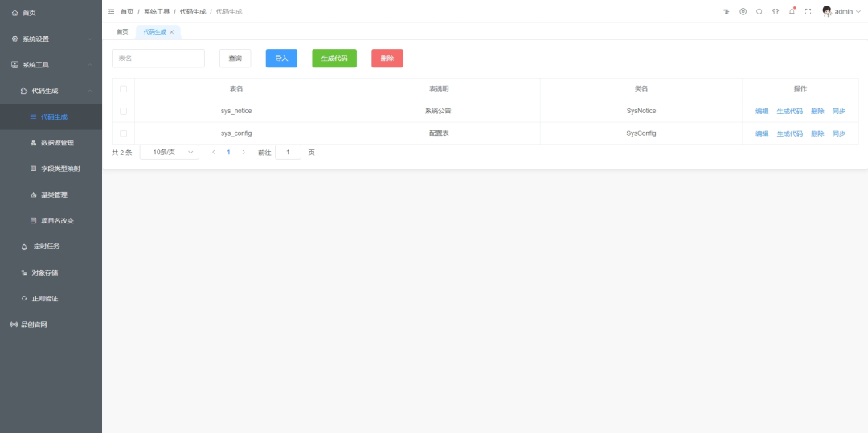This screenshot has height=433, width=868.
Task: Click the shirt theme icon
Action: click(x=776, y=11)
